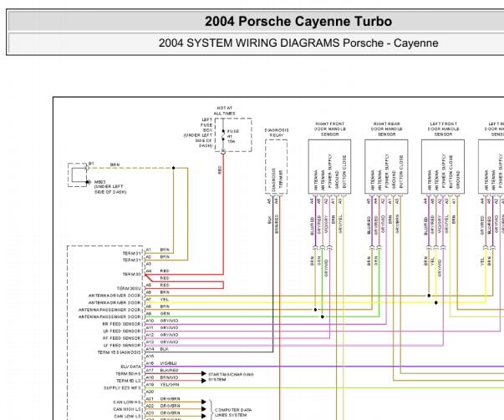Click the "TERM 15 DIAGNOSIS" label
The width and height of the screenshot is (504, 420).
click(119, 352)
